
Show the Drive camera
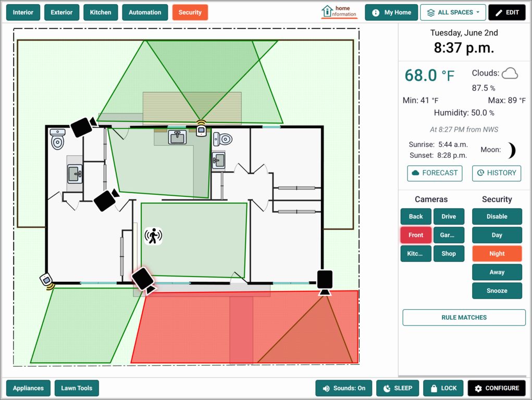[x=449, y=217]
